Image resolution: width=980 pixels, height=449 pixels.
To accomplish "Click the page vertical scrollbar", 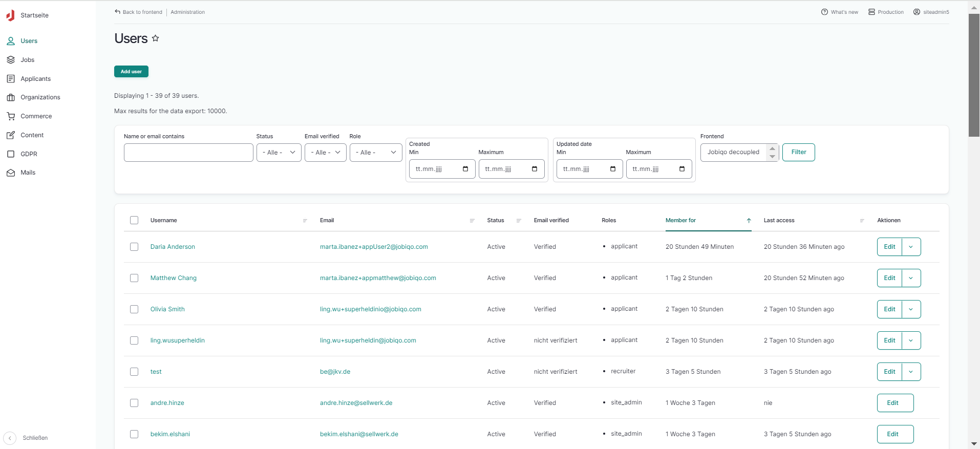I will point(974,75).
